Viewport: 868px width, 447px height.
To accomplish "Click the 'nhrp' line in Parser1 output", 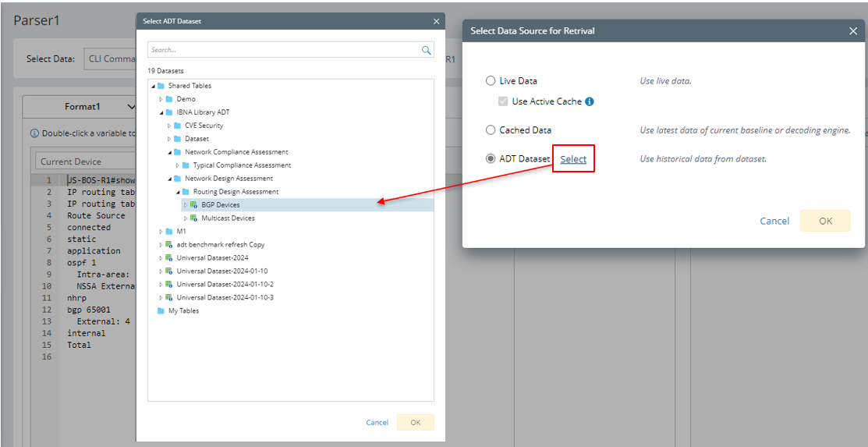I will (x=77, y=298).
